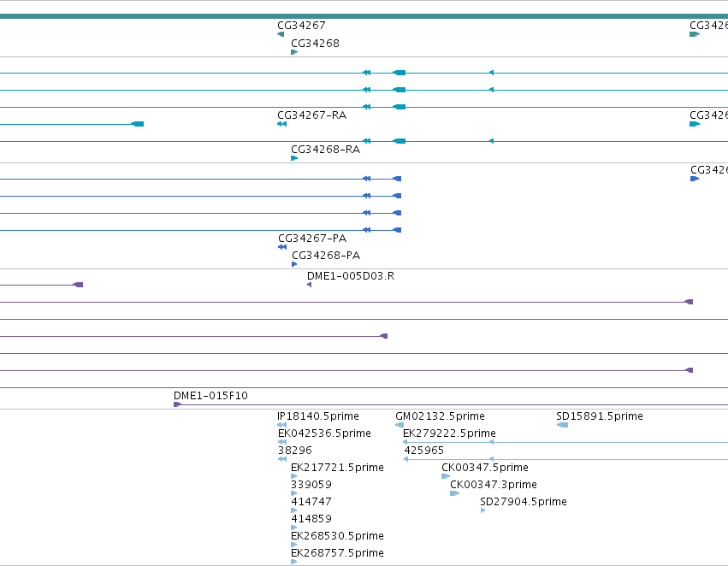The image size is (728, 566).
Task: Select the CG34267 gene label
Action: (x=301, y=26)
